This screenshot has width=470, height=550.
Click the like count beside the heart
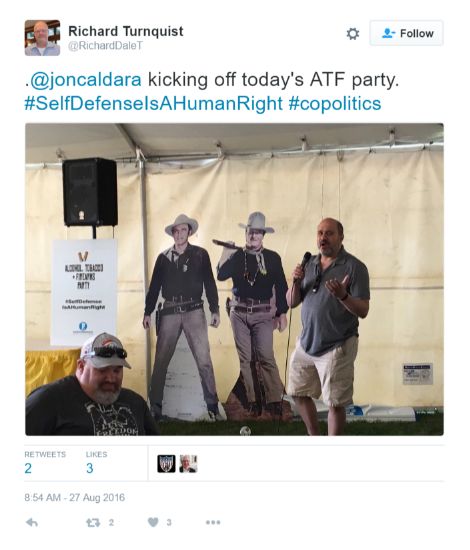click(x=169, y=523)
